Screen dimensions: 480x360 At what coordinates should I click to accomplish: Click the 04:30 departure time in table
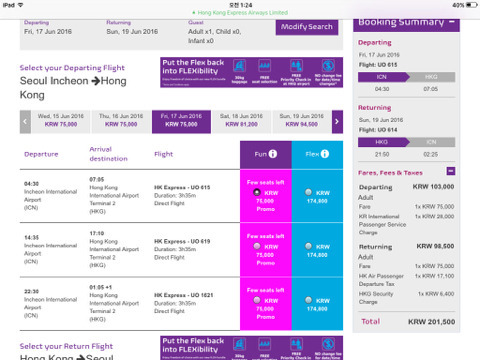click(31, 184)
